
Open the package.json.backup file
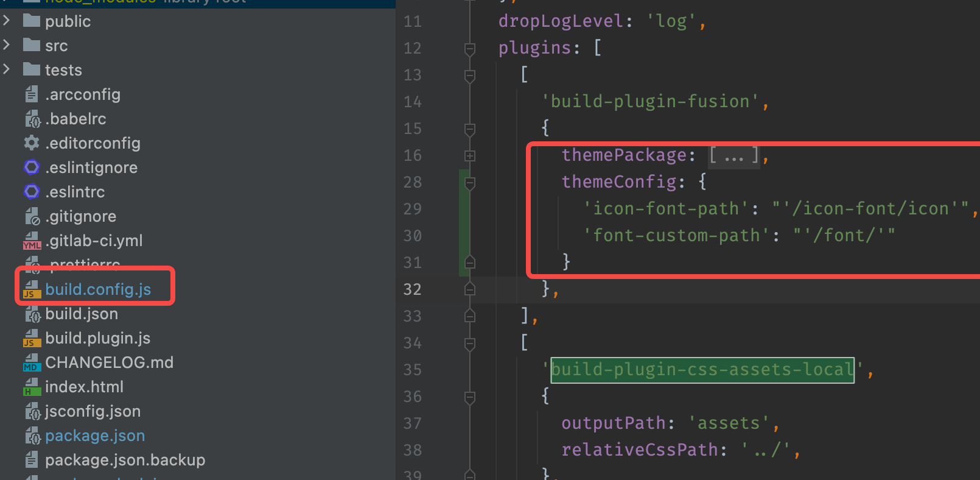[125, 460]
